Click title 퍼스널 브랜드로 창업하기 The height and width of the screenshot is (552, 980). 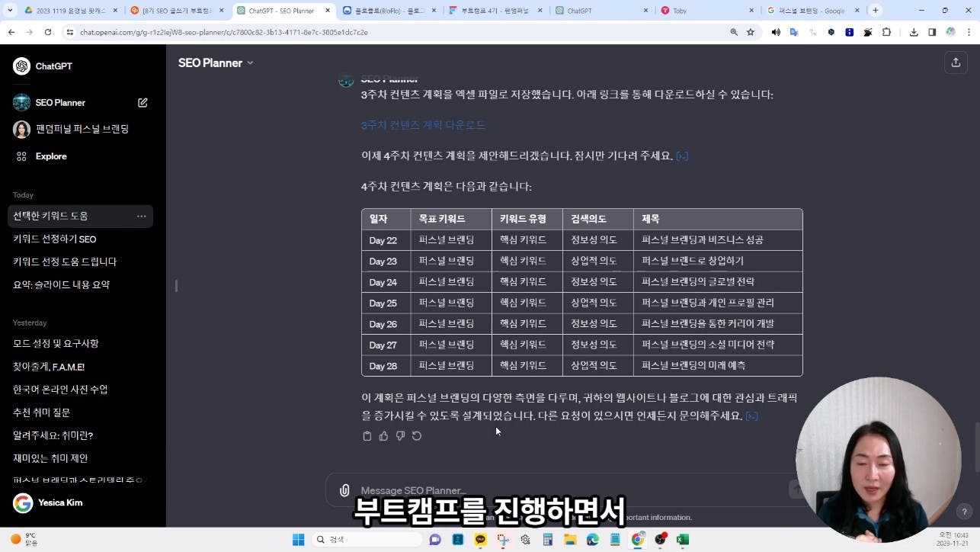point(692,261)
